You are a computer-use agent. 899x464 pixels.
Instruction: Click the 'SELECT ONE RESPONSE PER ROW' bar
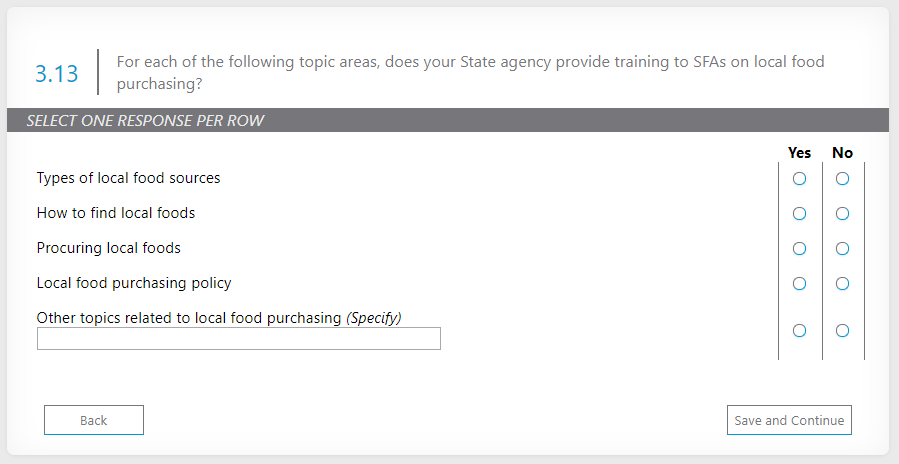coord(145,121)
